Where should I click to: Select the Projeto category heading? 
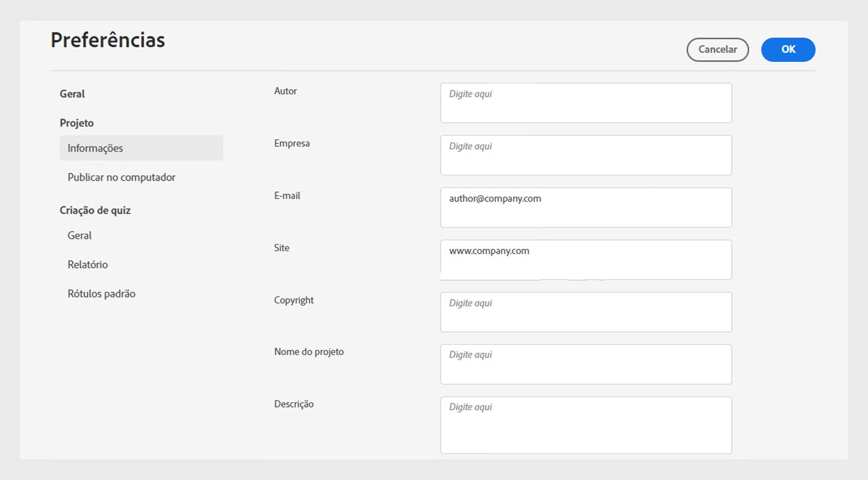76,123
